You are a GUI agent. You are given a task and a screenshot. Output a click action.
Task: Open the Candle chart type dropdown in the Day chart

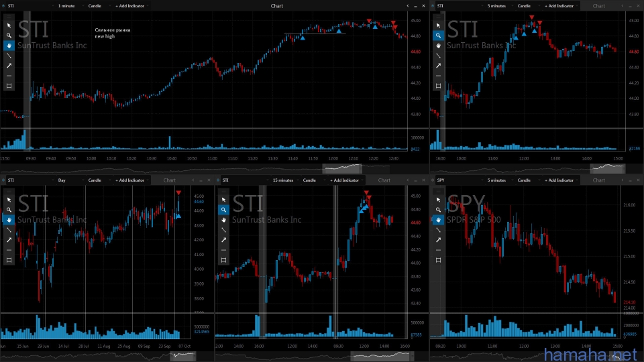click(x=98, y=180)
